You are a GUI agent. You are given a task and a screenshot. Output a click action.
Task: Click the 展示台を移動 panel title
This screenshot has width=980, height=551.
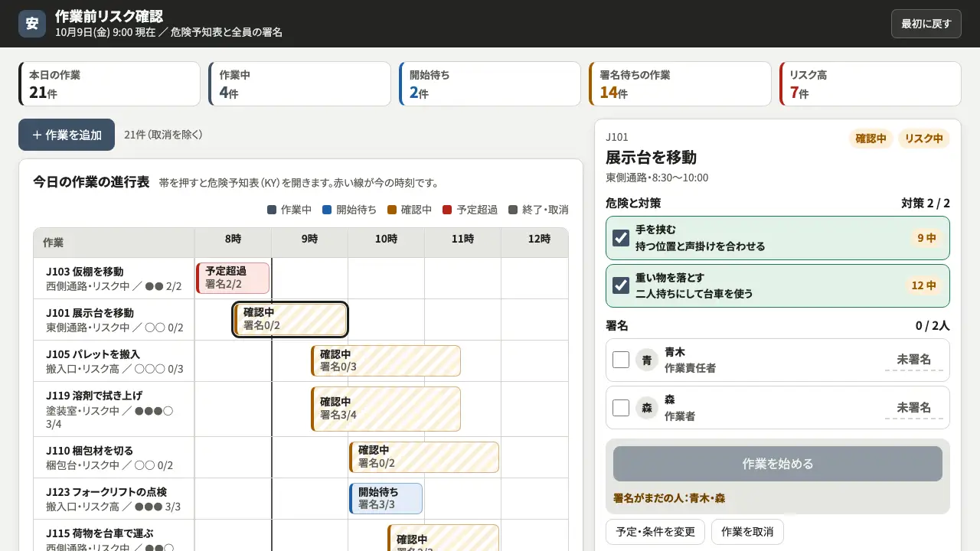(652, 158)
